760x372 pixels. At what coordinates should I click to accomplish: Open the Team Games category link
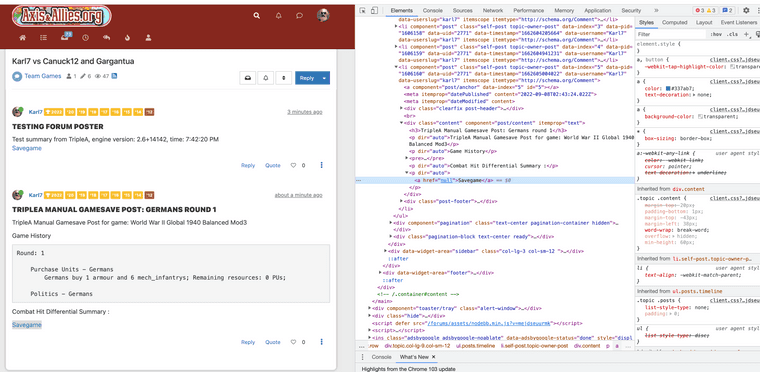click(43, 76)
